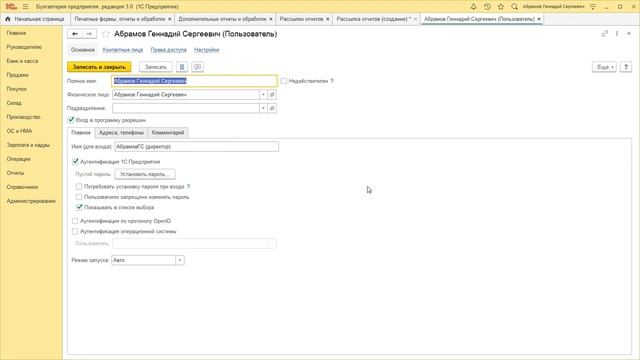Open Отчеты section in sidebar
This screenshot has width=640, height=360.
(x=15, y=173)
